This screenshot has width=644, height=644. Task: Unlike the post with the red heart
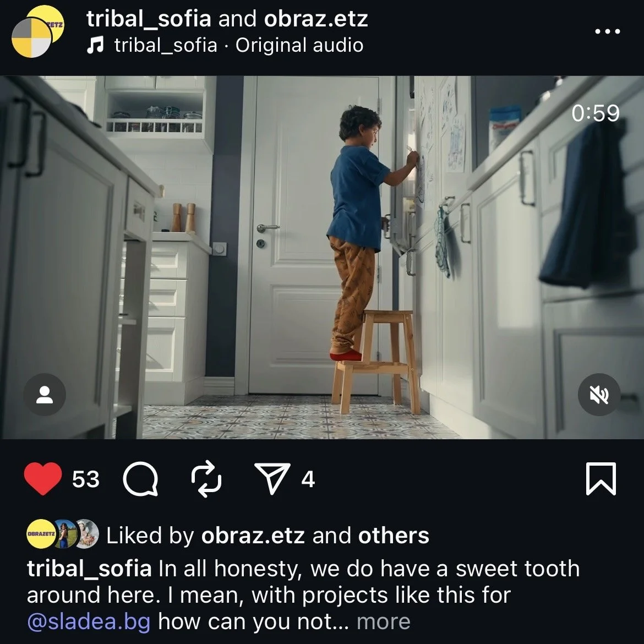click(x=43, y=478)
